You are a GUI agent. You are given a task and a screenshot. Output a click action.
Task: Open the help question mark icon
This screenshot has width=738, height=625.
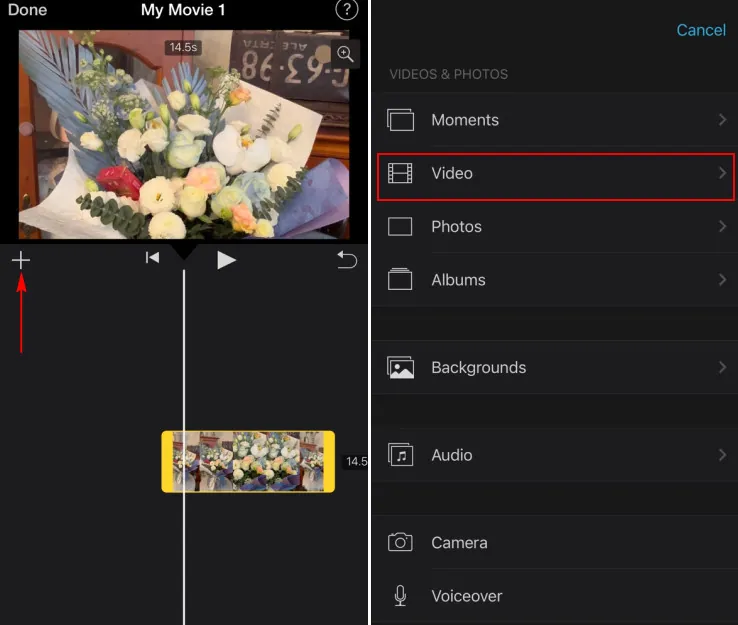346,9
